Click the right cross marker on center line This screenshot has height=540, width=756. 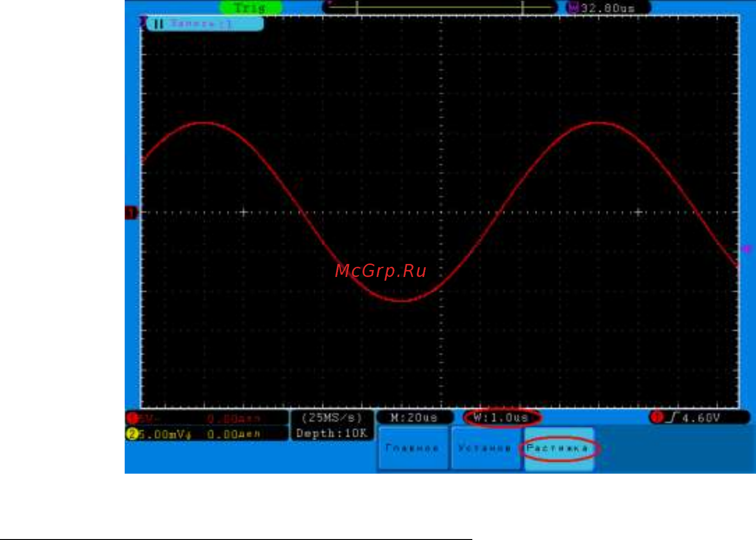(x=638, y=212)
